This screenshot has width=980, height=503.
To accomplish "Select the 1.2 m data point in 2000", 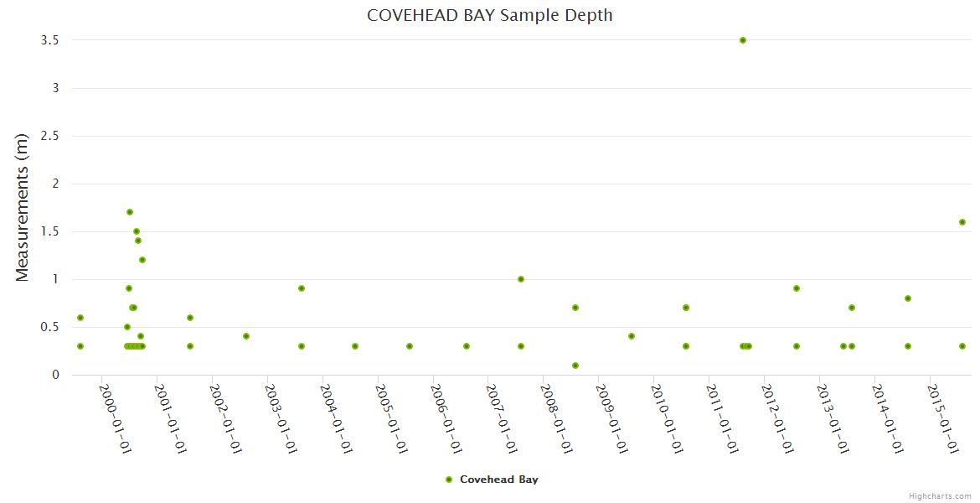I will [142, 260].
